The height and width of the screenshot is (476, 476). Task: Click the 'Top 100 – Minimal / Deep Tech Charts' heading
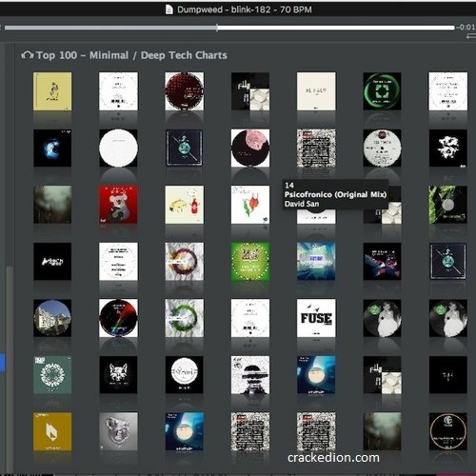click(131, 55)
